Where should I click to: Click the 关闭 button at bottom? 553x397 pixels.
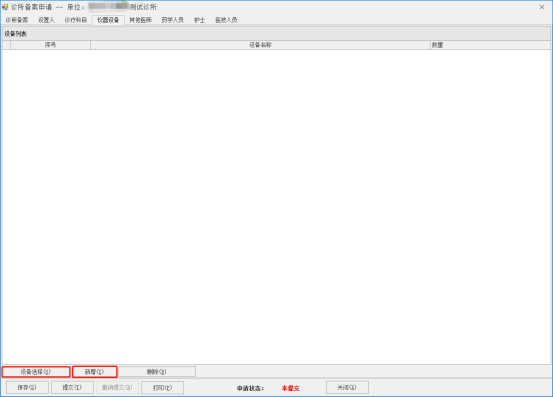pos(347,387)
